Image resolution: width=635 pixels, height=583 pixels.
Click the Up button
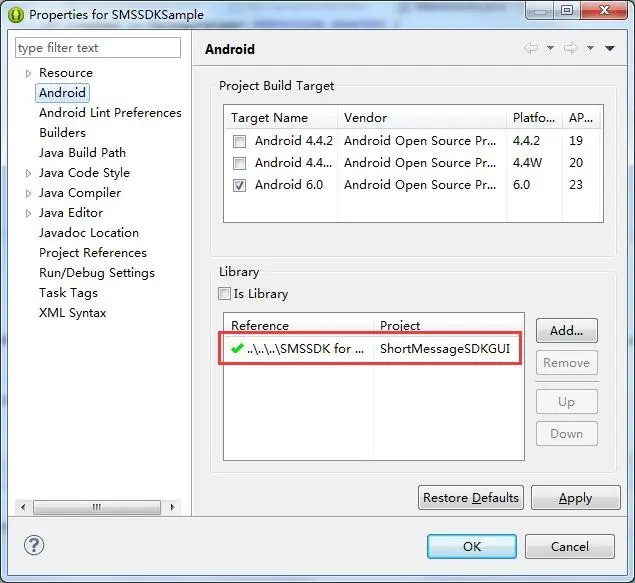[x=567, y=402]
